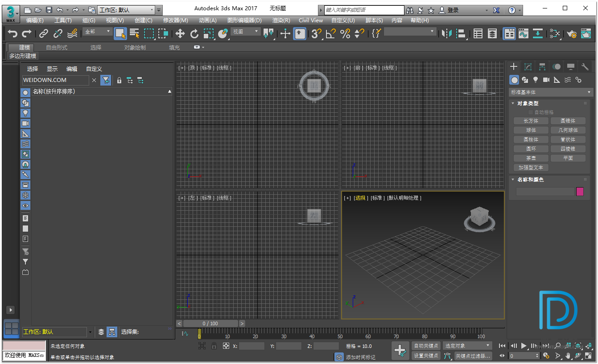Toggle the selection lock padlock in status bar
Screen dimensions: 598x364
click(x=214, y=346)
